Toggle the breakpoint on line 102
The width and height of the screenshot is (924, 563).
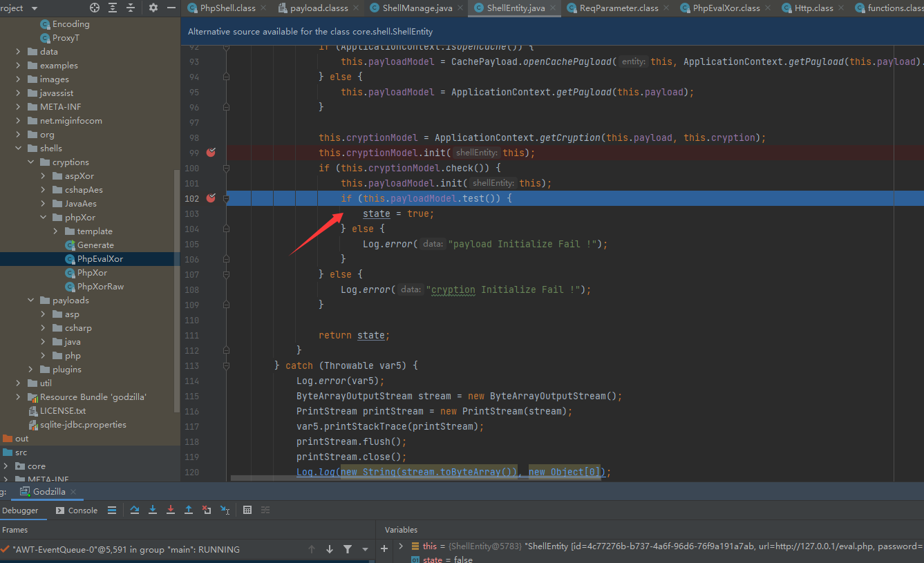(211, 198)
